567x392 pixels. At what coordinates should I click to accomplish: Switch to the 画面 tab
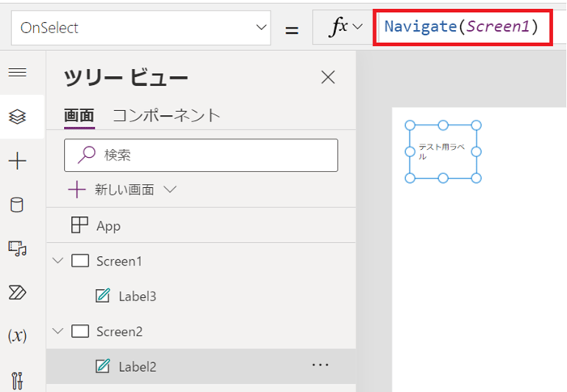[x=79, y=116]
